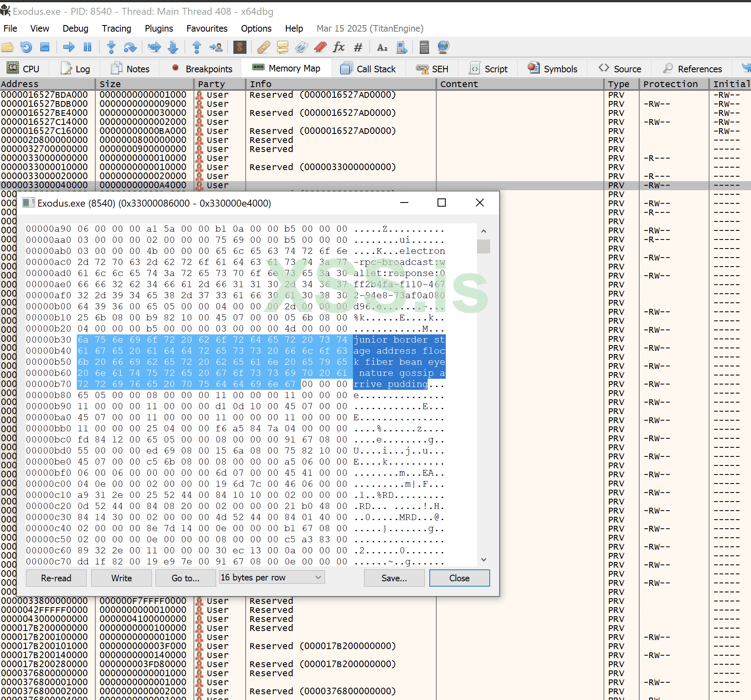The image size is (751, 700).
Task: Click the Re-read button in the dump dialog
Action: pyautogui.click(x=56, y=578)
